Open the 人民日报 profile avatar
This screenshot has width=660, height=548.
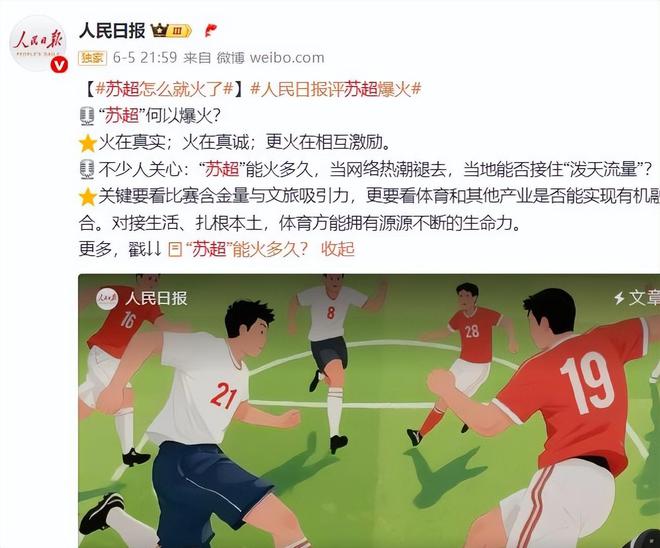(38, 43)
